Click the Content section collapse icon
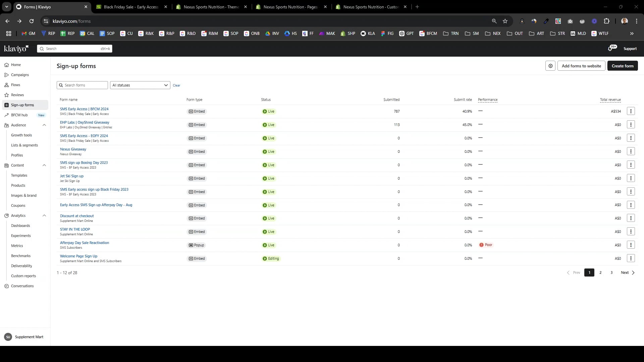Image resolution: width=644 pixels, height=362 pixels. coord(44,165)
